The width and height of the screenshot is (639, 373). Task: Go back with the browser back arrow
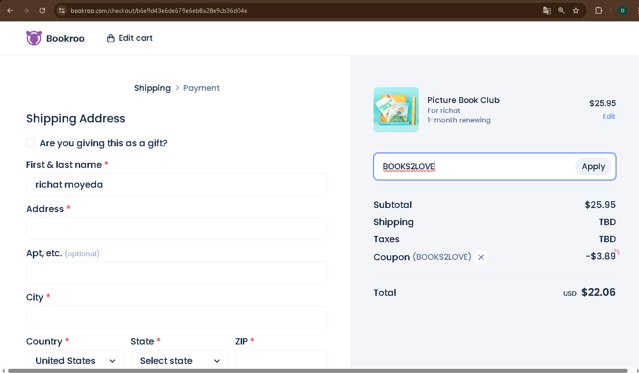tap(10, 11)
